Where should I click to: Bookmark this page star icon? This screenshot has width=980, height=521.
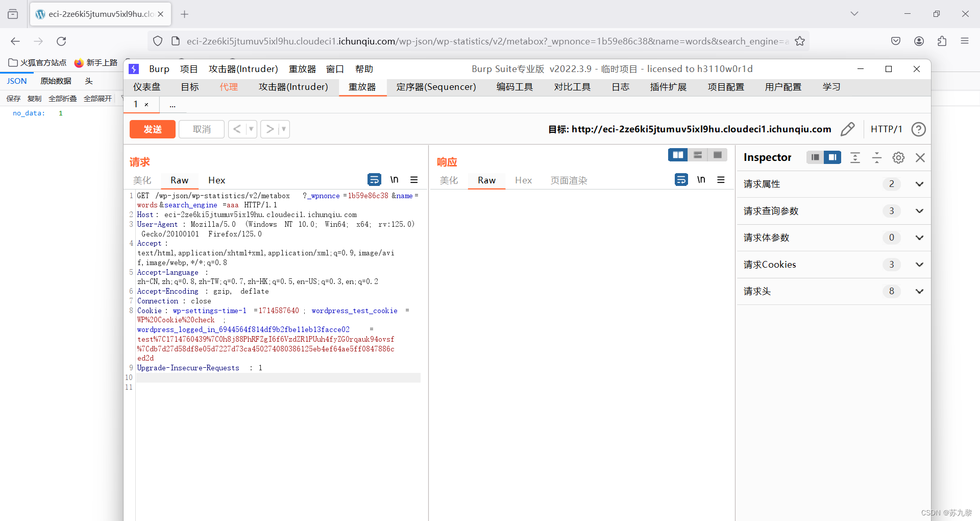[800, 41]
